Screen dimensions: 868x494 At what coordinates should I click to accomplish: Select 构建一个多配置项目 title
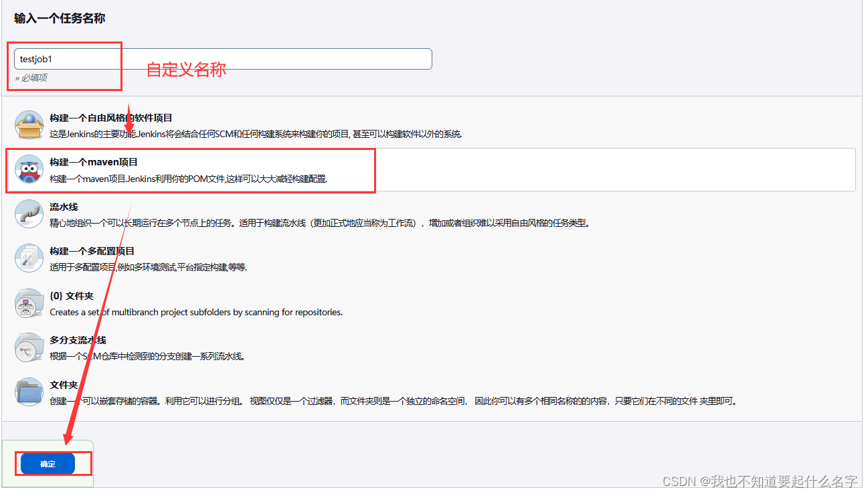92,251
